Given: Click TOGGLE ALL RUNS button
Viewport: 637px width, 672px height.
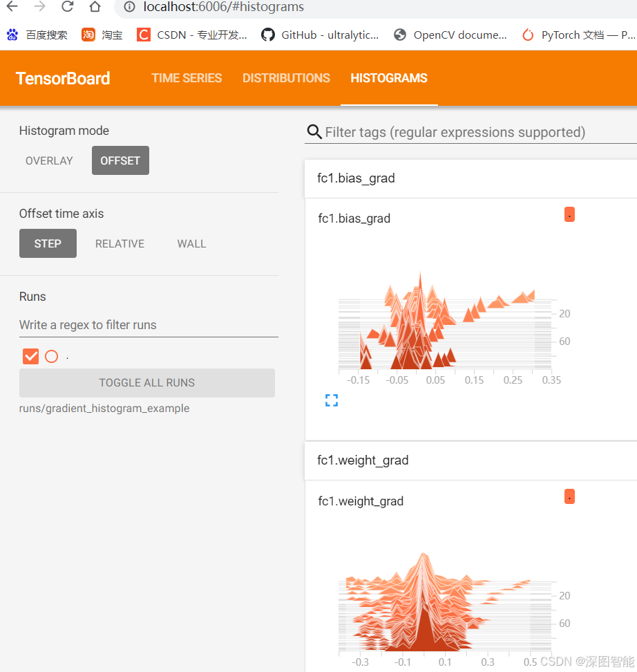Looking at the screenshot, I should tap(147, 383).
